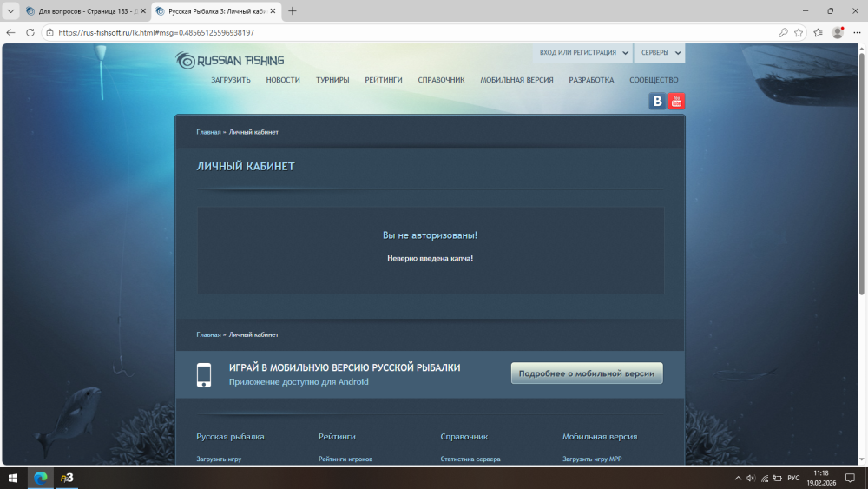
Task: Click the upper Главная breadcrumb link
Action: tap(208, 132)
